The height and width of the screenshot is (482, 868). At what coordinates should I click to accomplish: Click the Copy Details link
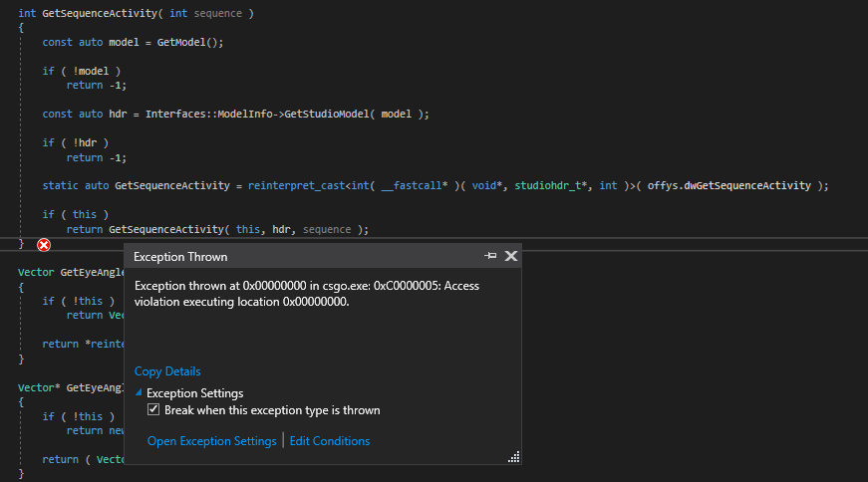pos(167,371)
